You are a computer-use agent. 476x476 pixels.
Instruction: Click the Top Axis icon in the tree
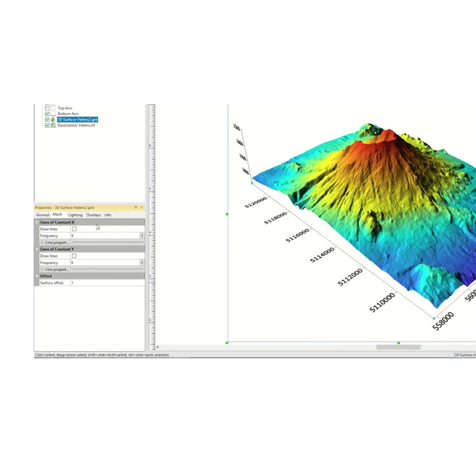pos(53,108)
